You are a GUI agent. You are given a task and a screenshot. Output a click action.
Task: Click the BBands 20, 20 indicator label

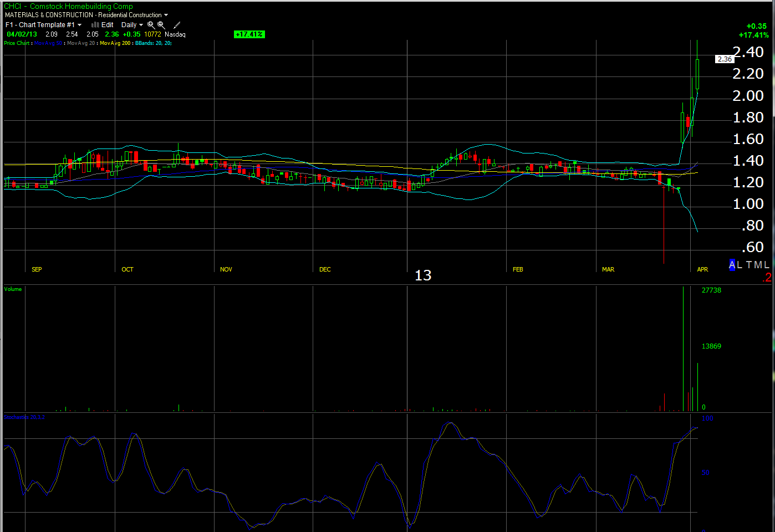coord(153,43)
